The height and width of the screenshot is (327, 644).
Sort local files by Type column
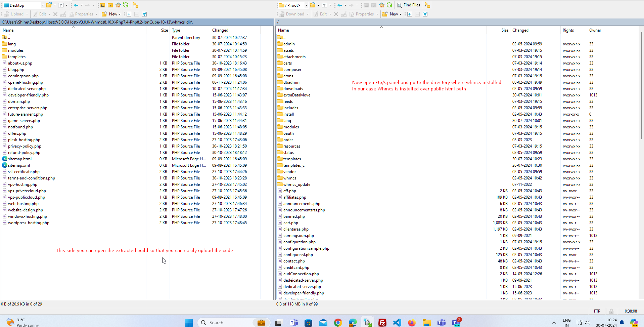pos(176,30)
